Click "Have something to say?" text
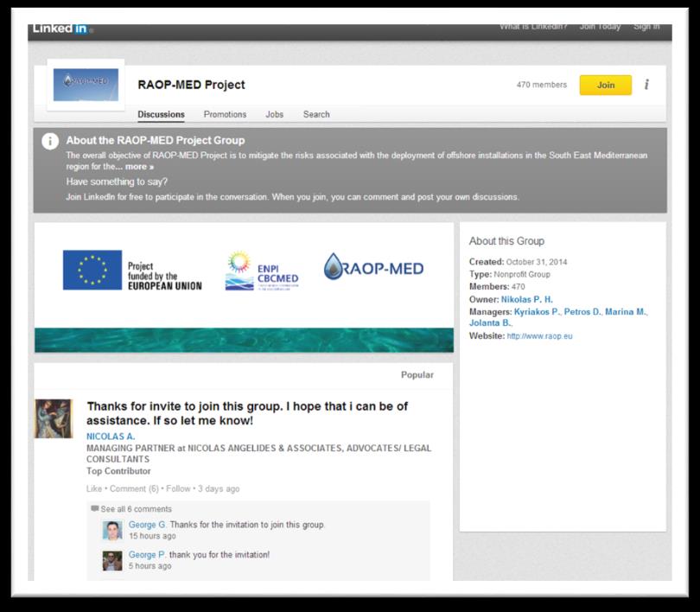The height and width of the screenshot is (612, 700). [117, 182]
